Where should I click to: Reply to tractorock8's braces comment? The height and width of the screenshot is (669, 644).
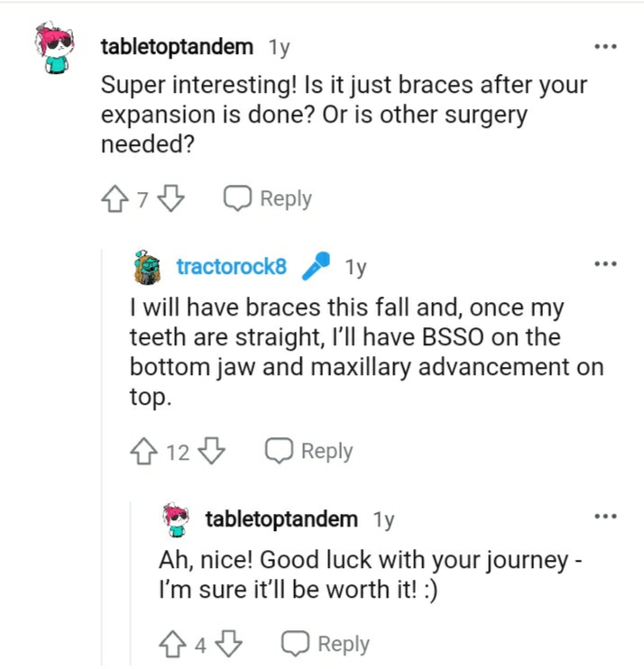click(309, 452)
